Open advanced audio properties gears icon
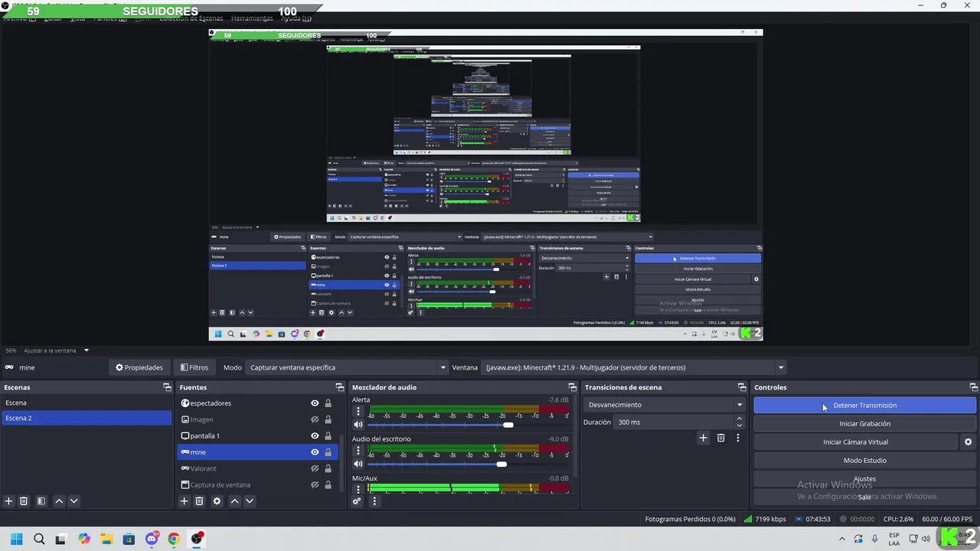 pyautogui.click(x=357, y=501)
